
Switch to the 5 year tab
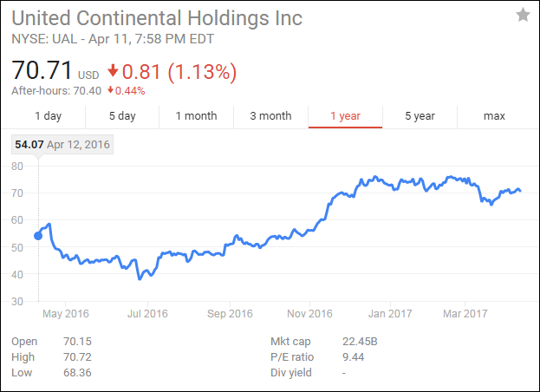[420, 116]
